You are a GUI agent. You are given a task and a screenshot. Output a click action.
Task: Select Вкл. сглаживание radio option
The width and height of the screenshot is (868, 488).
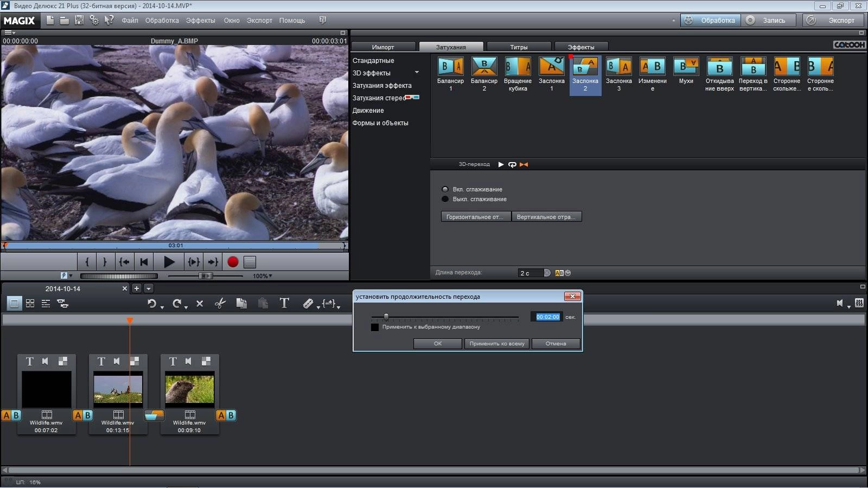pos(445,189)
